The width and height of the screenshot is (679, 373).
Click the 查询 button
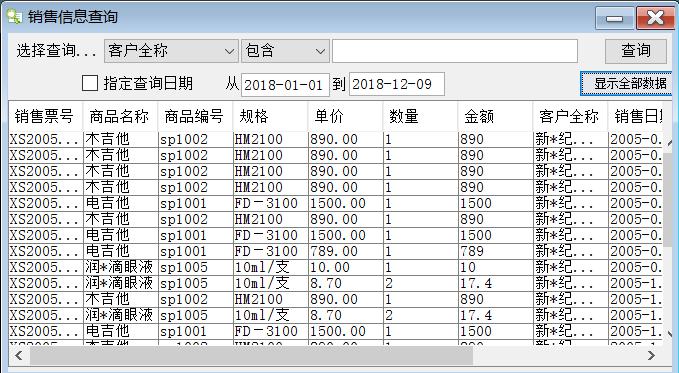636,51
